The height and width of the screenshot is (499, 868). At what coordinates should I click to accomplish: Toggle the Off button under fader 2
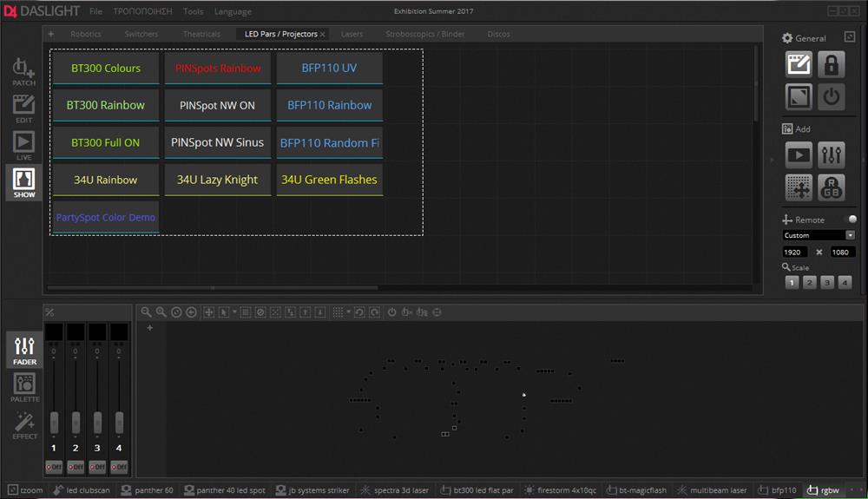coord(76,467)
